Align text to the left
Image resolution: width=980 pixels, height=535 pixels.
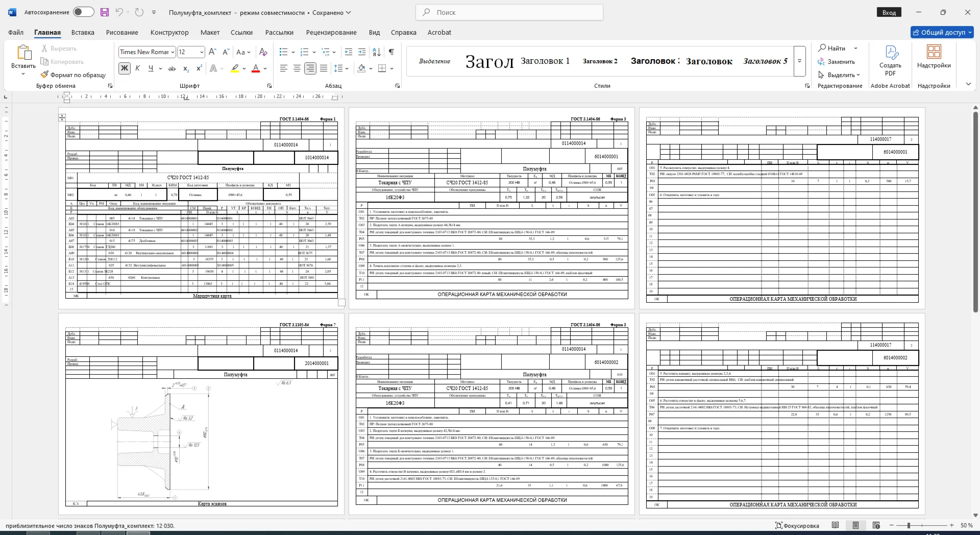tap(284, 68)
